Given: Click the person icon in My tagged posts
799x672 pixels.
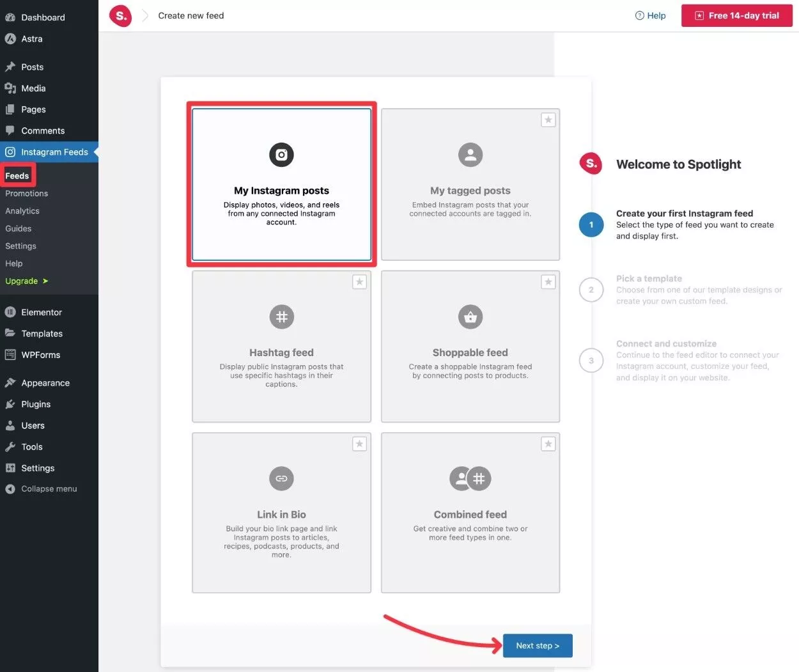Looking at the screenshot, I should click(x=470, y=155).
